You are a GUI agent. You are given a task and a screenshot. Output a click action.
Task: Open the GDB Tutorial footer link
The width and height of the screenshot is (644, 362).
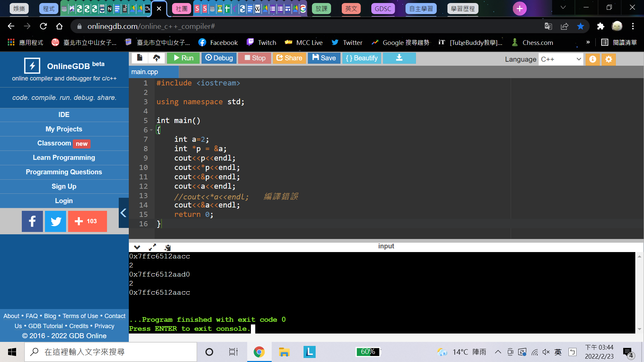45,326
